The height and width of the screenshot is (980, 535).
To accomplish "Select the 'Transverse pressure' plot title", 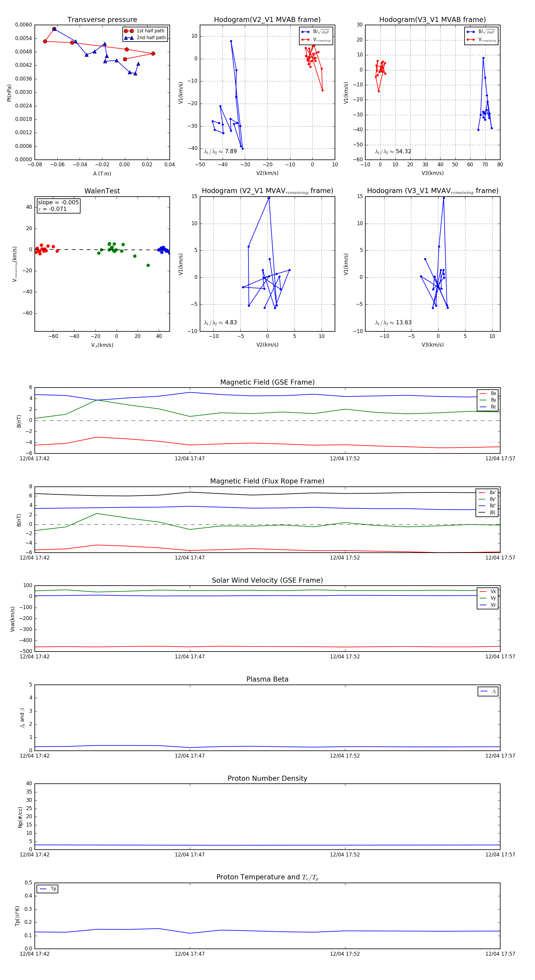I will coord(102,20).
